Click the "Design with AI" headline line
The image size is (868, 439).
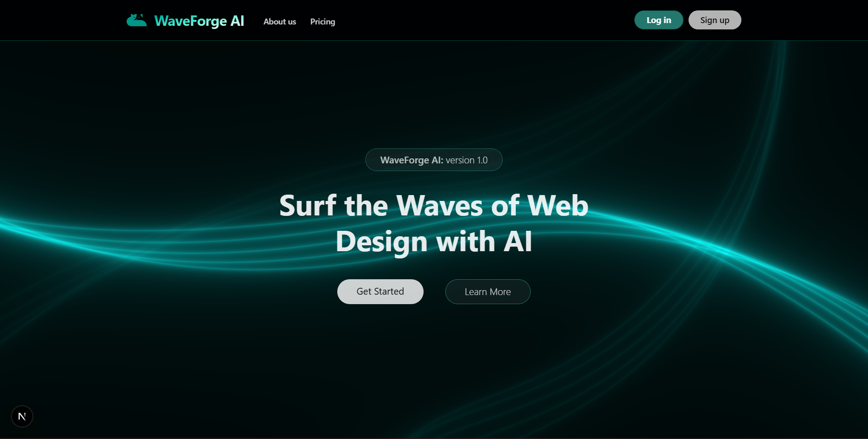434,242
